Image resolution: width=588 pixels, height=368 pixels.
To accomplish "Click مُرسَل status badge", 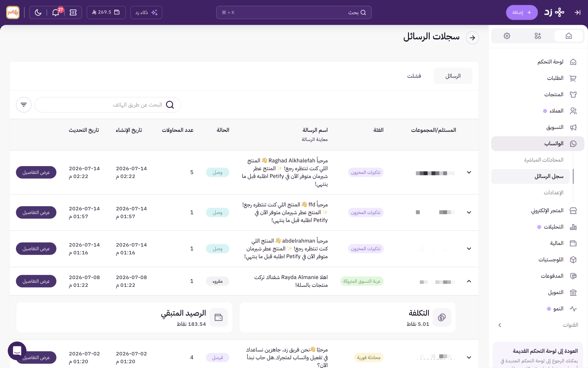I will point(218,357).
